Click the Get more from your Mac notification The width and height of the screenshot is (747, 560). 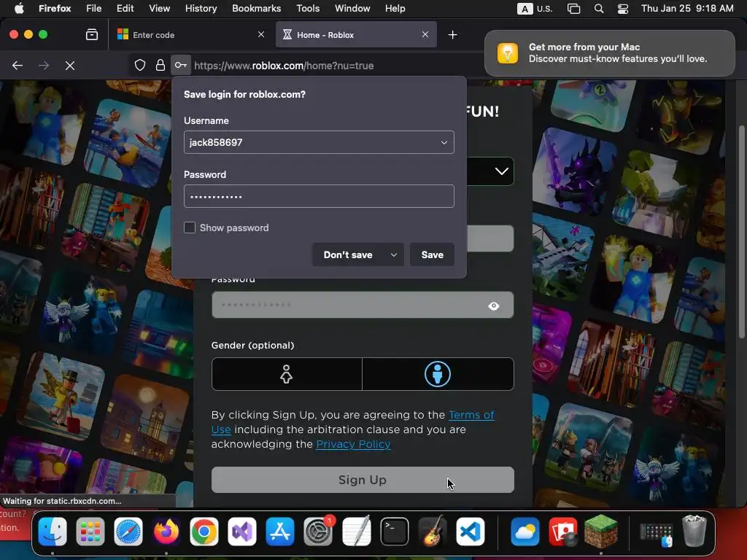pyautogui.click(x=610, y=53)
